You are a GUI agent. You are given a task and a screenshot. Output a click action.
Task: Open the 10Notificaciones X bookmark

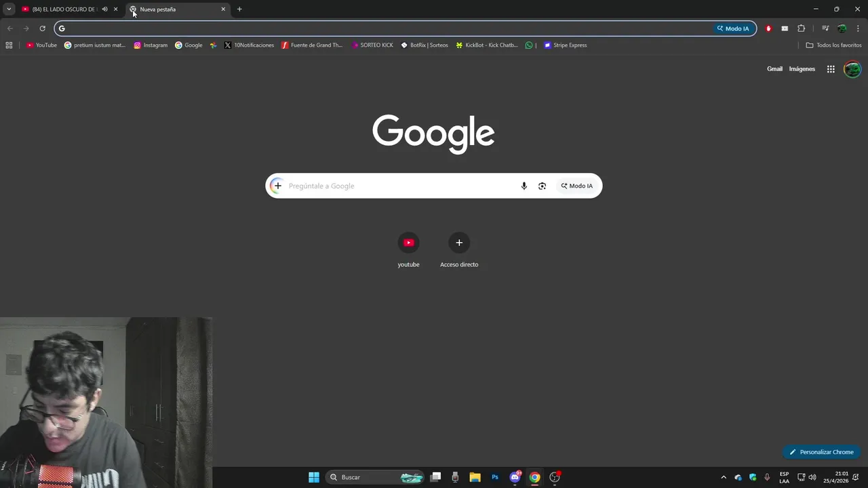pyautogui.click(x=249, y=45)
